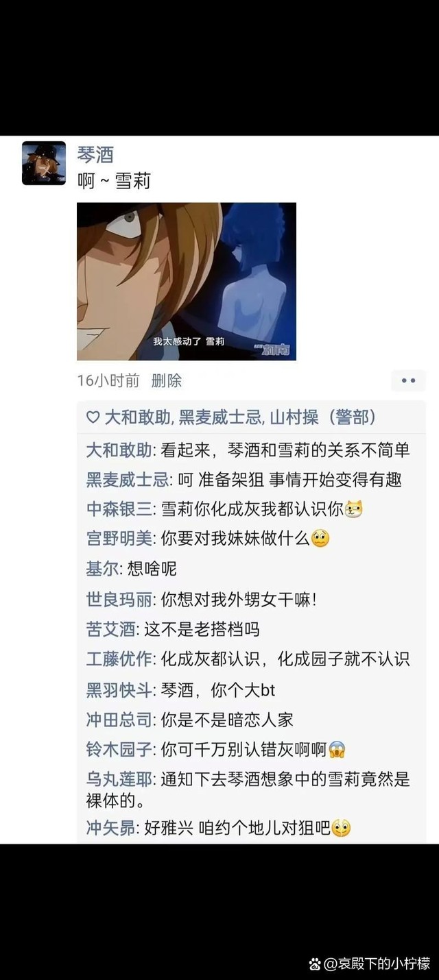Tap the two-dot comment menu button
This screenshot has width=439, height=980.
(408, 380)
